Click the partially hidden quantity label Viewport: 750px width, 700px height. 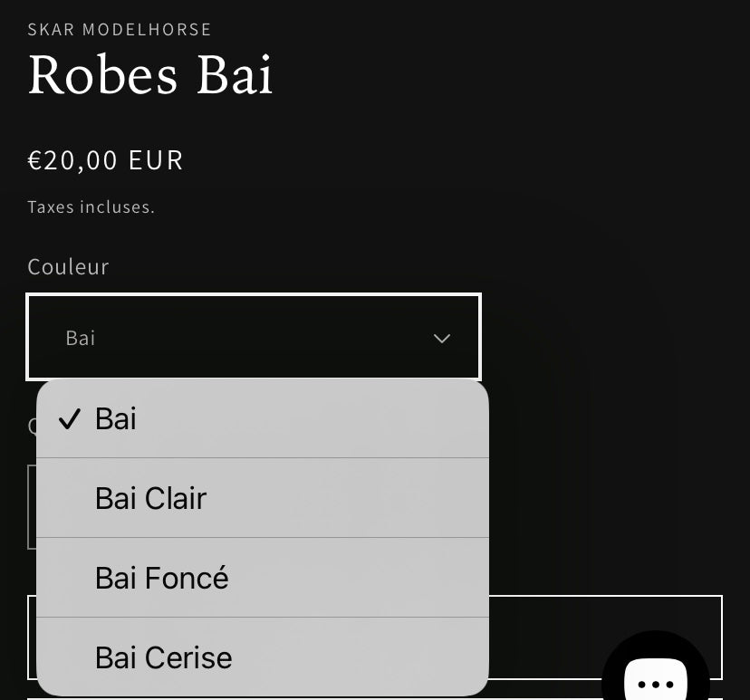pyautogui.click(x=32, y=426)
